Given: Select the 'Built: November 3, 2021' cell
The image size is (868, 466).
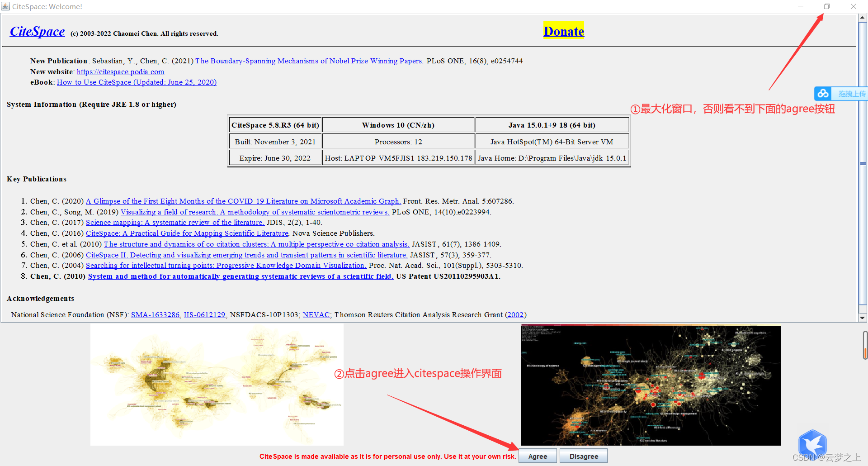Looking at the screenshot, I should [x=275, y=142].
